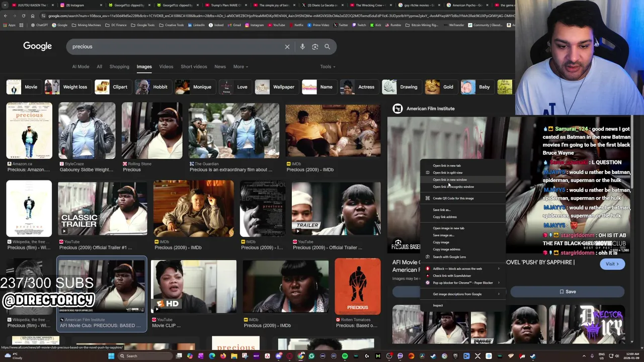This screenshot has height=362, width=644.
Task: Click the voice search microphone icon
Action: click(x=302, y=47)
